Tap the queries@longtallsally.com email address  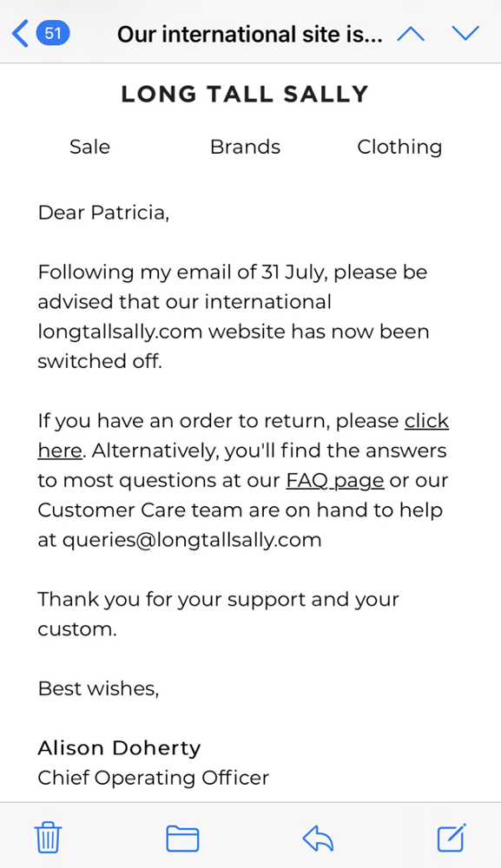point(192,540)
